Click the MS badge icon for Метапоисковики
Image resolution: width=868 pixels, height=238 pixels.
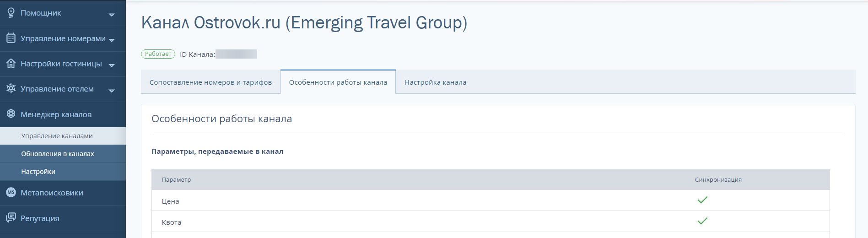pos(11,193)
